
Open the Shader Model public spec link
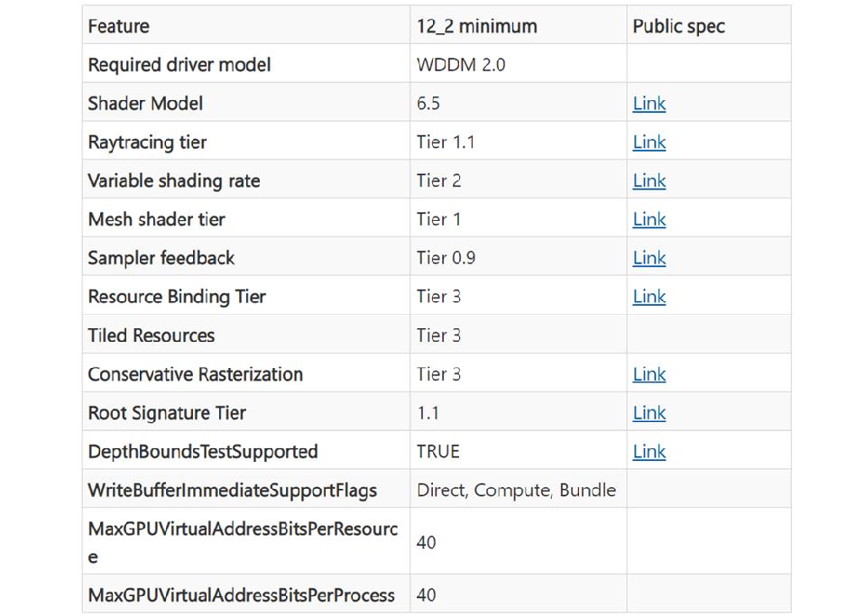[649, 104]
